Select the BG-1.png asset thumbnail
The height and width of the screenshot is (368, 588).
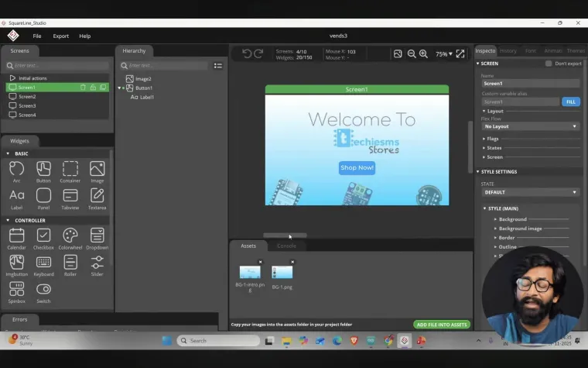[x=282, y=273]
